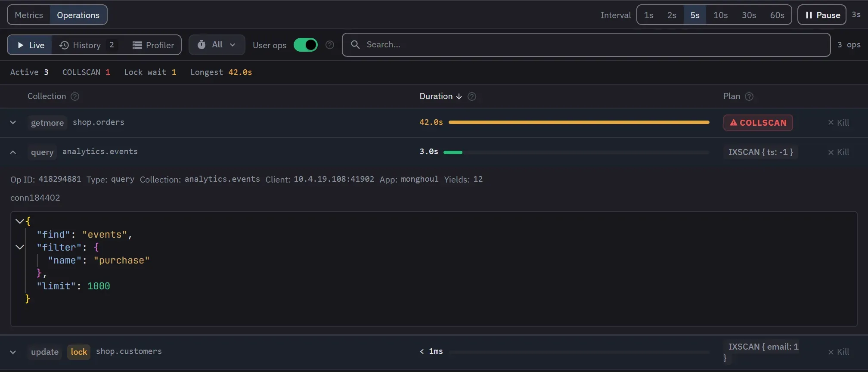Screen dimensions: 868x372
Task: Click the conn184402 connection text
Action: pyautogui.click(x=35, y=198)
